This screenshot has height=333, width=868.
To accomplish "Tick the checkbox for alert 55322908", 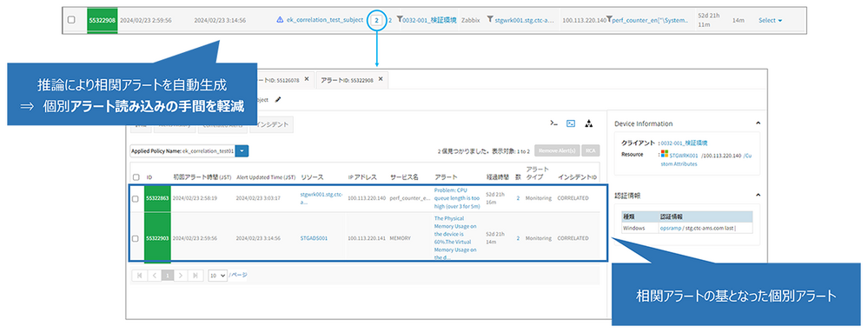I will tap(71, 20).
